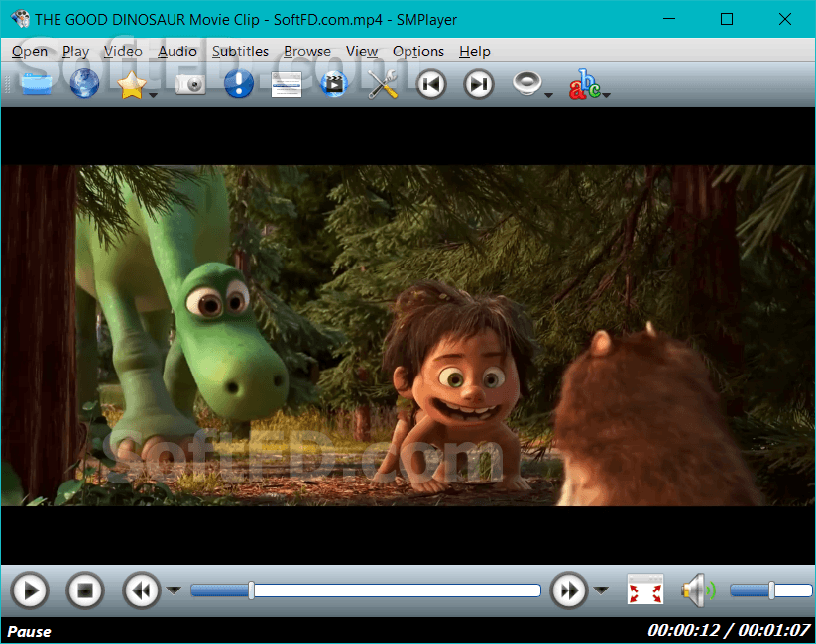The image size is (816, 644).
Task: Open the View menu
Action: coord(362,51)
